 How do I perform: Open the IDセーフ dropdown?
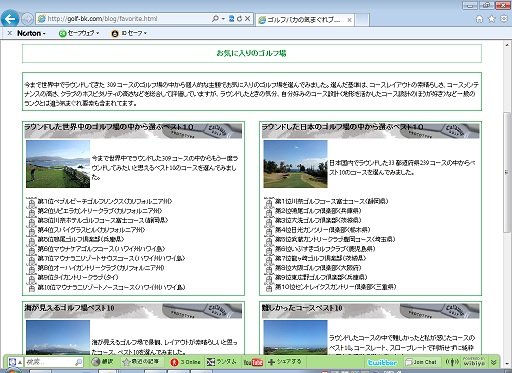pyautogui.click(x=129, y=33)
